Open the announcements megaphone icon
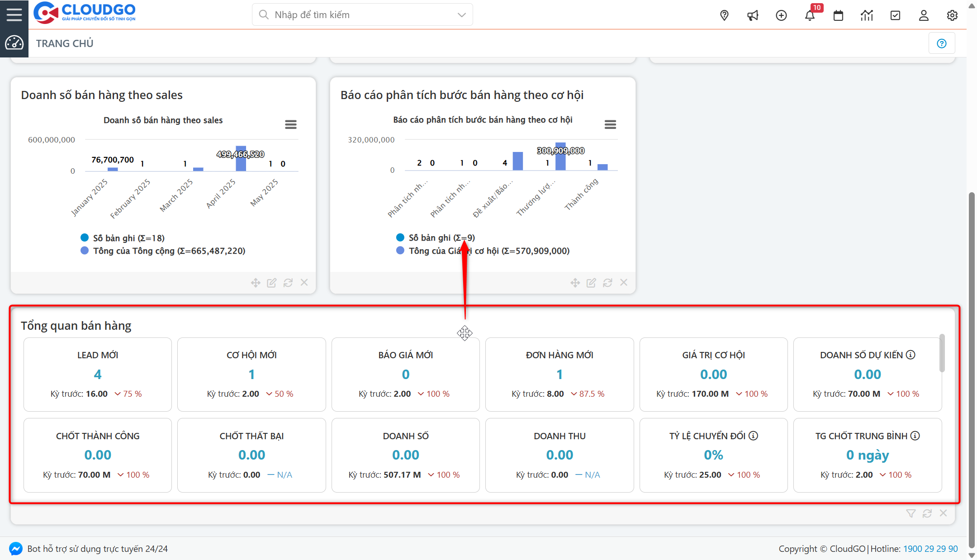Image resolution: width=977 pixels, height=560 pixels. 753,15
